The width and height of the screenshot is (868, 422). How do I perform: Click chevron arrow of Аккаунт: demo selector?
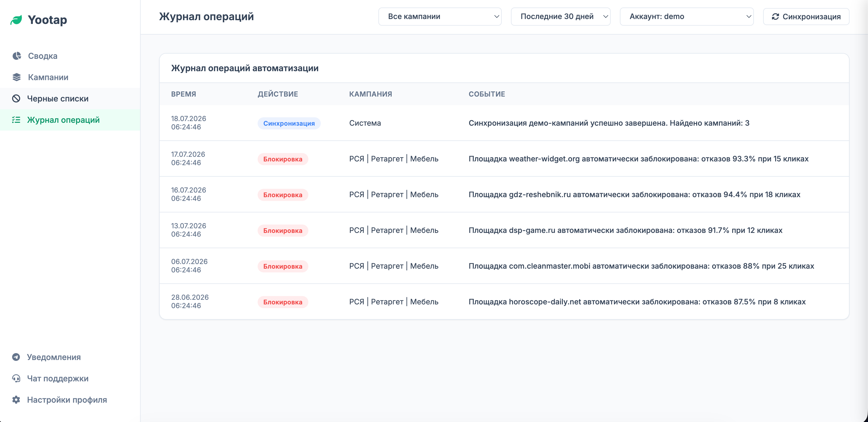tap(748, 16)
